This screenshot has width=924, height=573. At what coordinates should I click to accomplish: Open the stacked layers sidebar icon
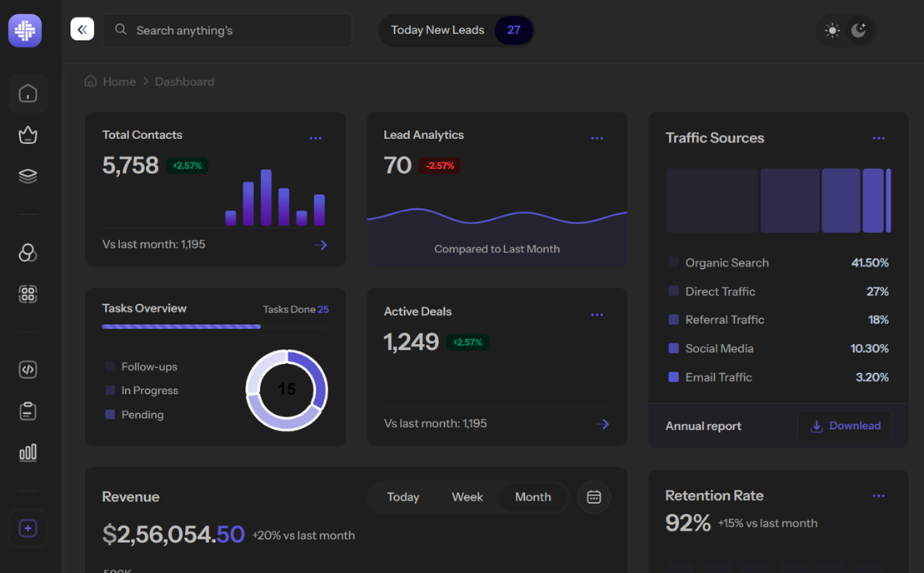click(x=27, y=176)
